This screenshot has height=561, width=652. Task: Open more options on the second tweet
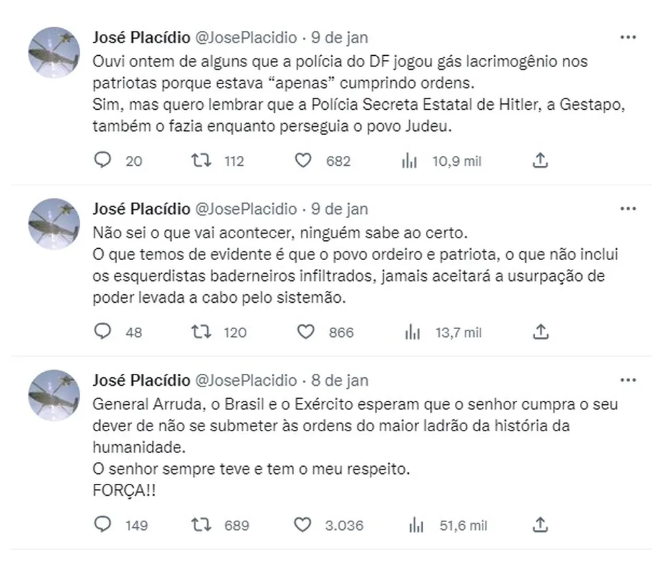point(627,209)
